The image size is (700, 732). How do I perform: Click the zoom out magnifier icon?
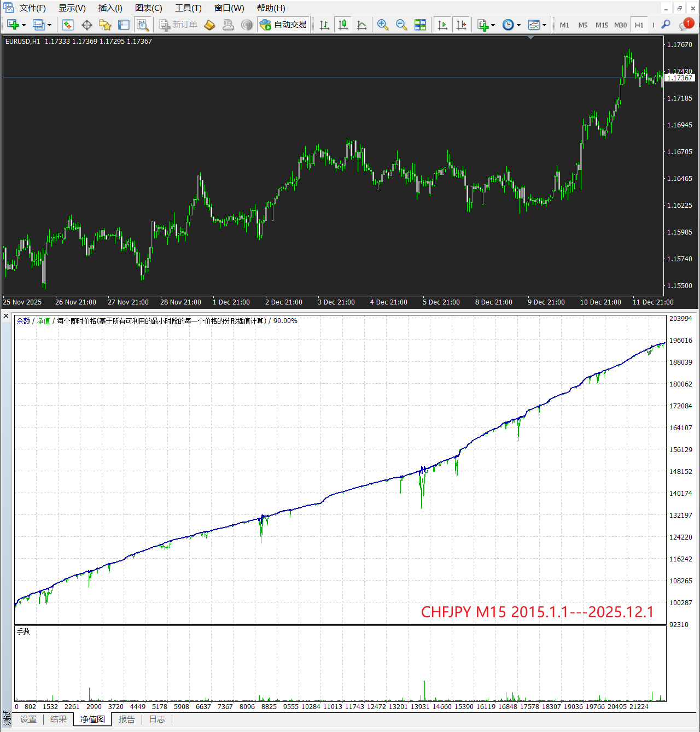coord(401,25)
